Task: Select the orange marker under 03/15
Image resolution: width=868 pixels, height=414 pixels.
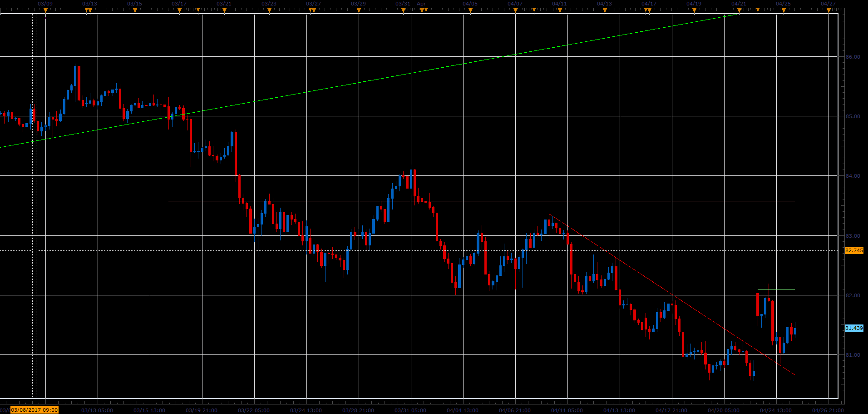Action: pyautogui.click(x=135, y=10)
